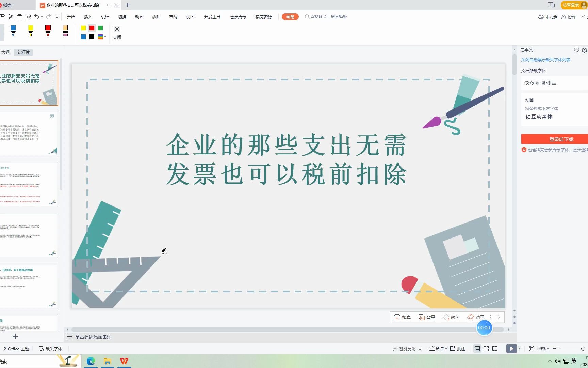Select the black ink color swatch
Screen dimensions: 588x368
coord(91,36)
